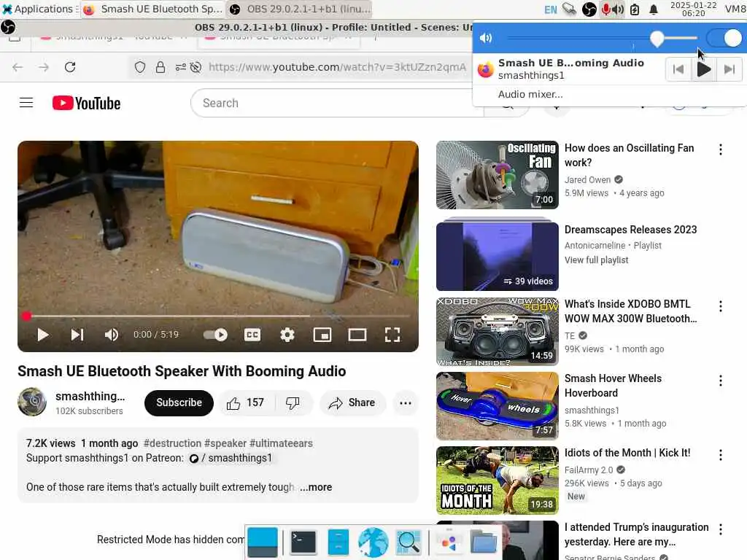Play the YouTube video in the player
This screenshot has height=560, width=747.
(43, 335)
